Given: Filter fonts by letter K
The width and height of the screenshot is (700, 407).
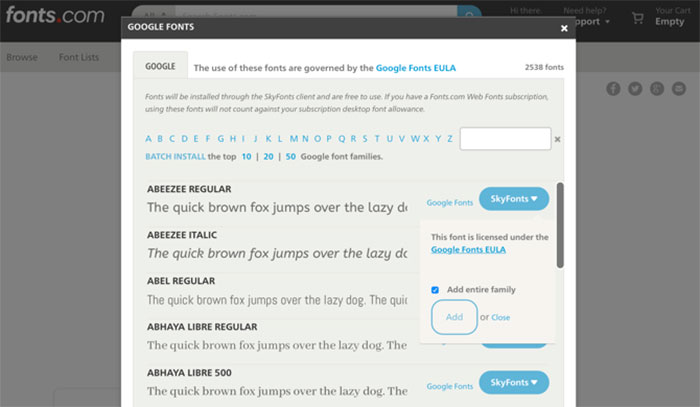Looking at the screenshot, I should 268,139.
